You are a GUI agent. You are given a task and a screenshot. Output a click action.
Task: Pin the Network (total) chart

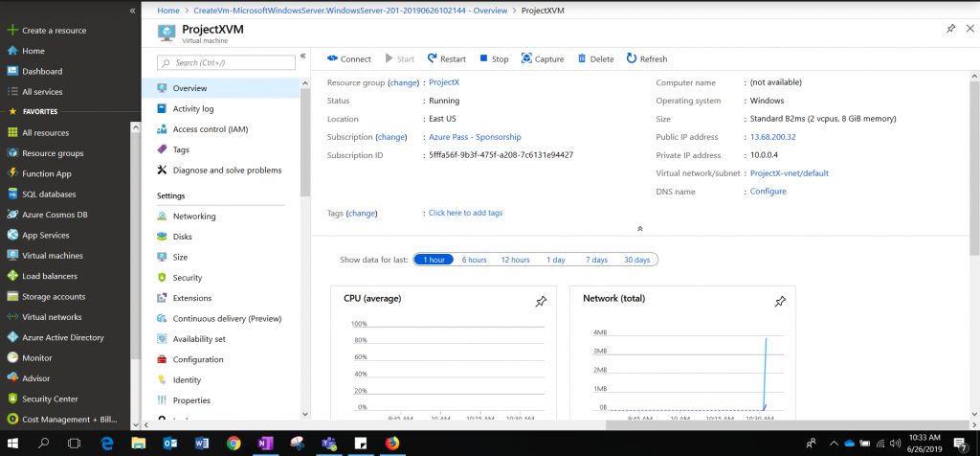[780, 302]
